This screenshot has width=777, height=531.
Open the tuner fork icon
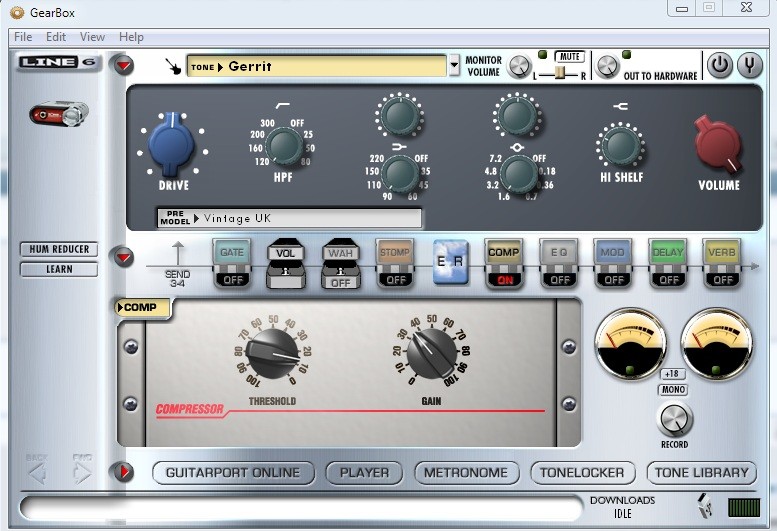[x=749, y=65]
